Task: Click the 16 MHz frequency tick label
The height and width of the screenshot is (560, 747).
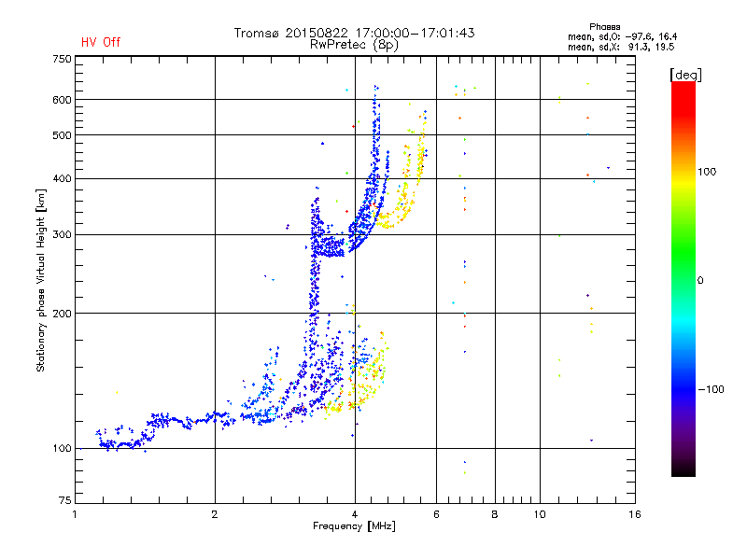Action: click(x=635, y=514)
